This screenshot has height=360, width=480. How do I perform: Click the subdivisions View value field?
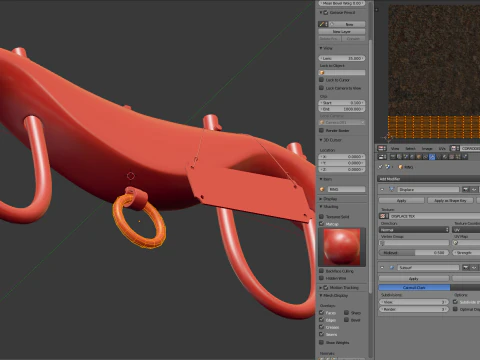(414, 302)
